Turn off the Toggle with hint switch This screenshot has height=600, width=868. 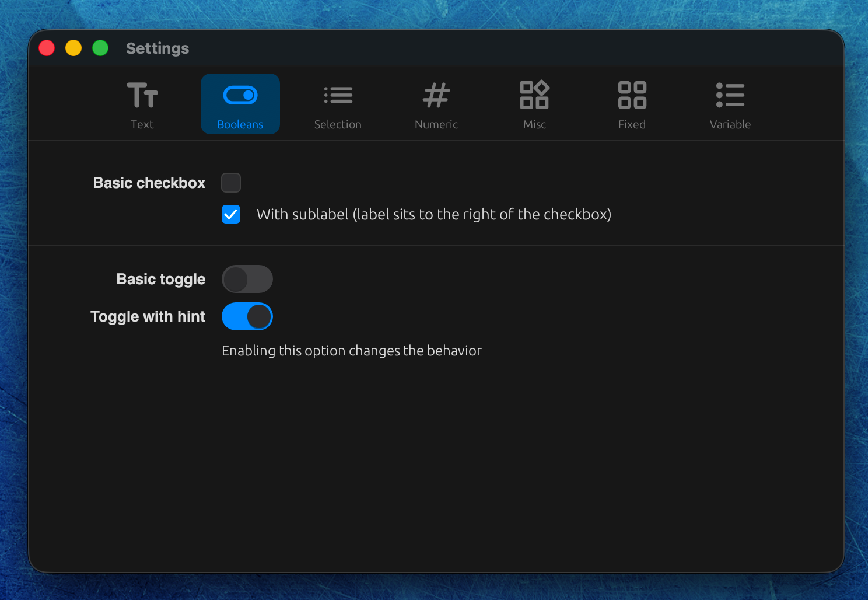(247, 316)
